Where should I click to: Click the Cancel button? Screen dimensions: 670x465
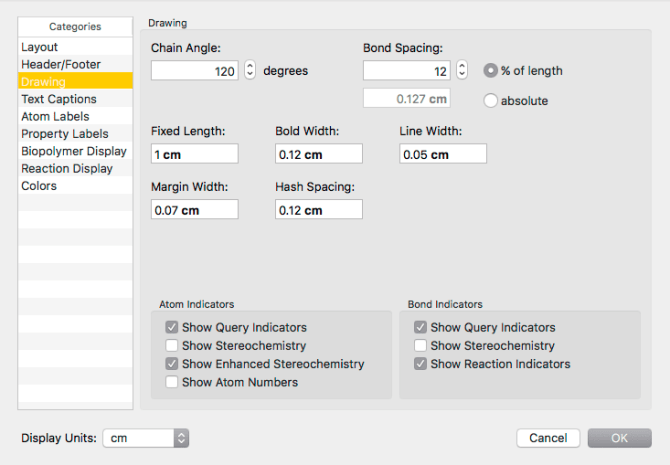[x=548, y=438]
